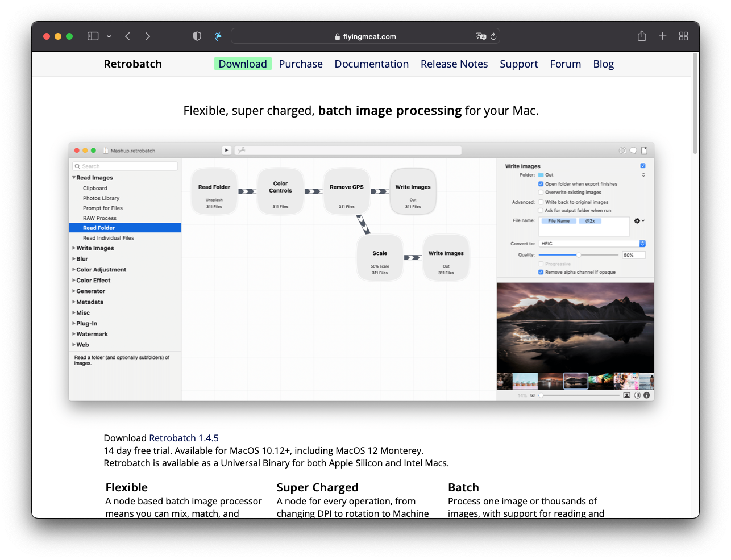Check Write back to original images

(x=541, y=202)
